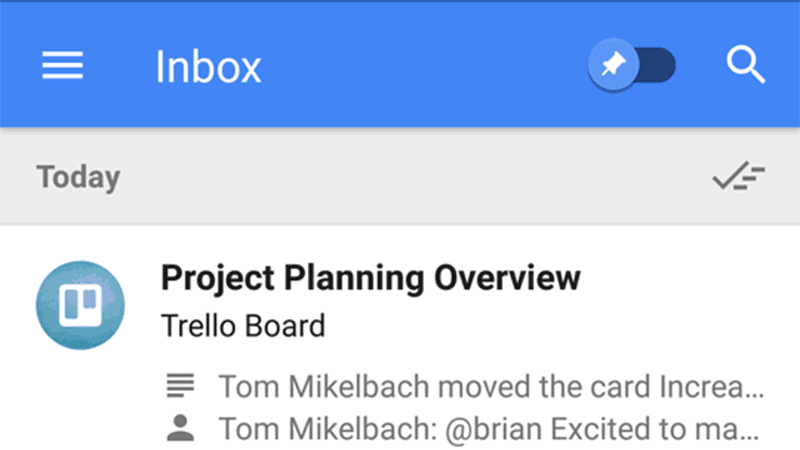
Task: Collapse the Today section header
Action: point(78,177)
